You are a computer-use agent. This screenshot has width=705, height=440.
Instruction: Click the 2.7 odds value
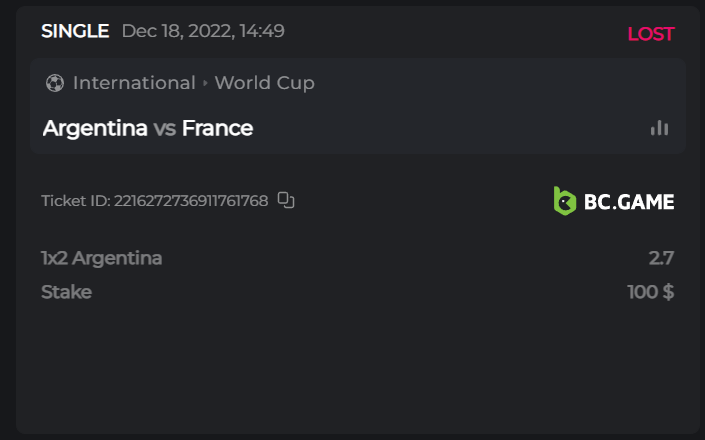(661, 258)
